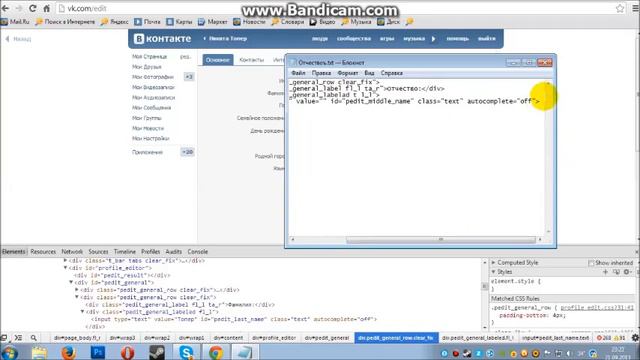Viewport: 640px width, 360px height.
Task: Select the div#content breadcrumb
Action: tap(228, 338)
